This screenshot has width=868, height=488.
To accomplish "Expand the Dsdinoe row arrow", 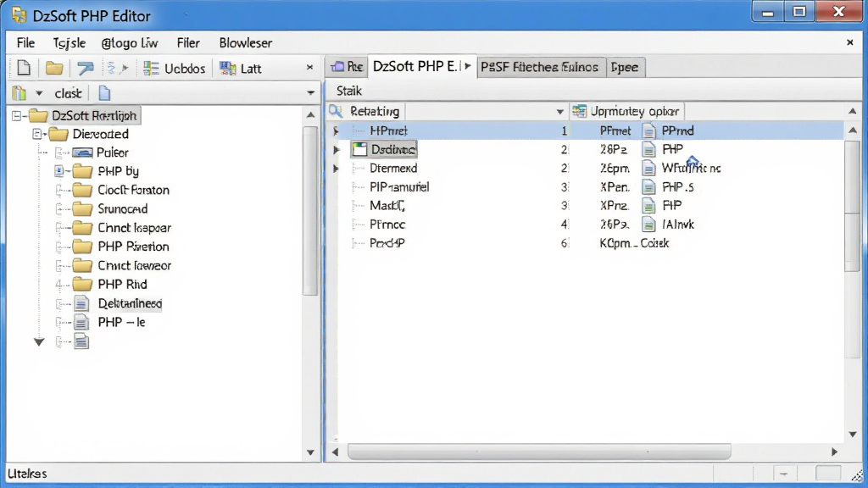I will (336, 149).
